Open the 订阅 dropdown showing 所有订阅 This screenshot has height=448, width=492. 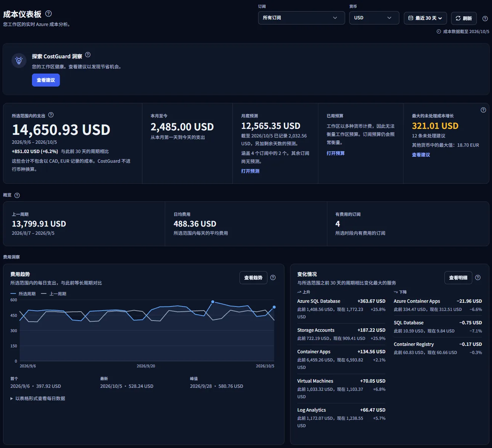coord(302,18)
